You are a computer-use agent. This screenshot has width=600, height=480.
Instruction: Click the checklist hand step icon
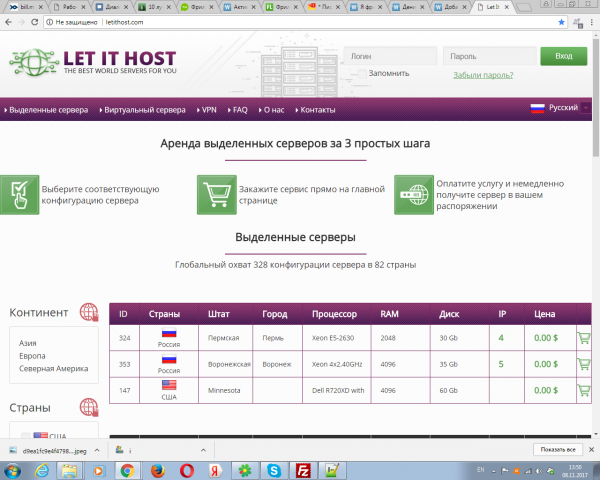click(x=20, y=195)
